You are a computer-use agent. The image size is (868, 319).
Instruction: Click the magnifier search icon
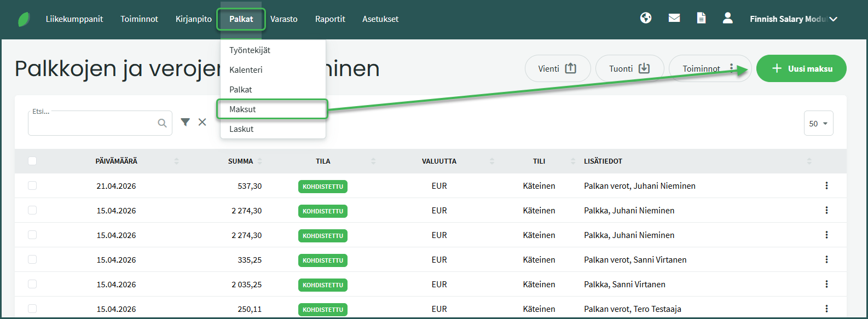click(162, 123)
